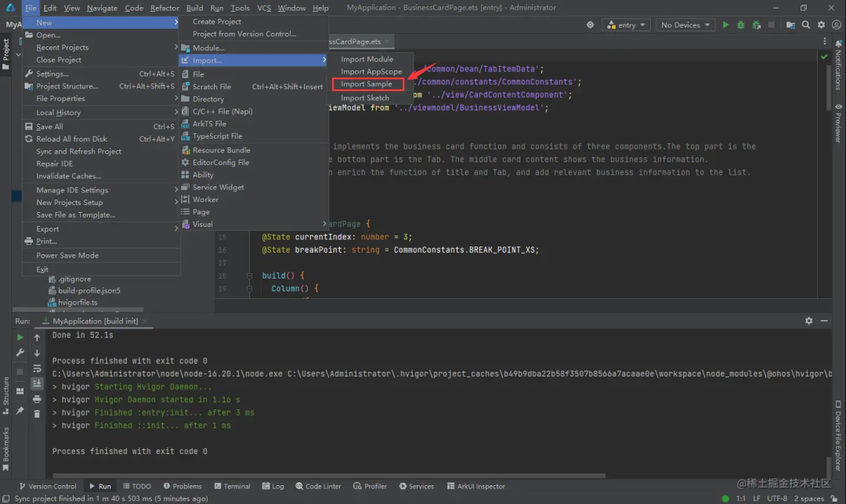Open the No Devices dropdown
The width and height of the screenshot is (846, 504).
click(685, 25)
